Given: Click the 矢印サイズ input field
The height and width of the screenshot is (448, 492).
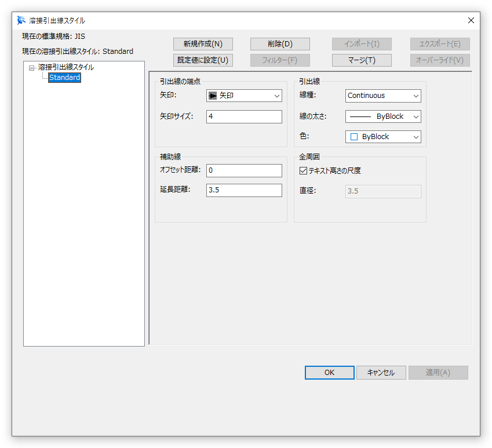Looking at the screenshot, I should pyautogui.click(x=244, y=116).
